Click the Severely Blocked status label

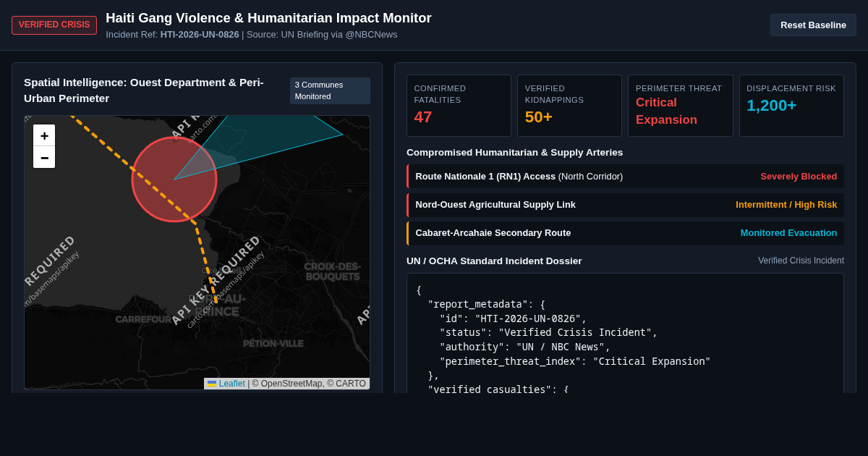coord(799,176)
